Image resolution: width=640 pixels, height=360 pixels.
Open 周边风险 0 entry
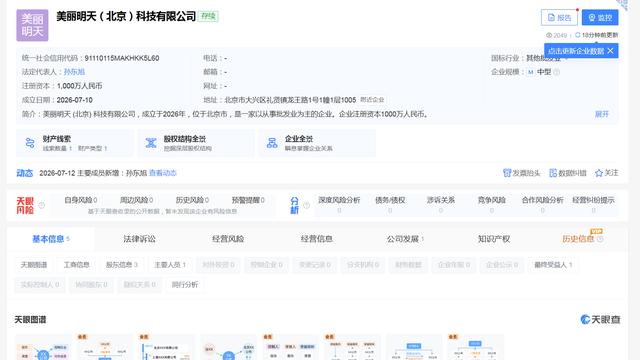click(136, 200)
